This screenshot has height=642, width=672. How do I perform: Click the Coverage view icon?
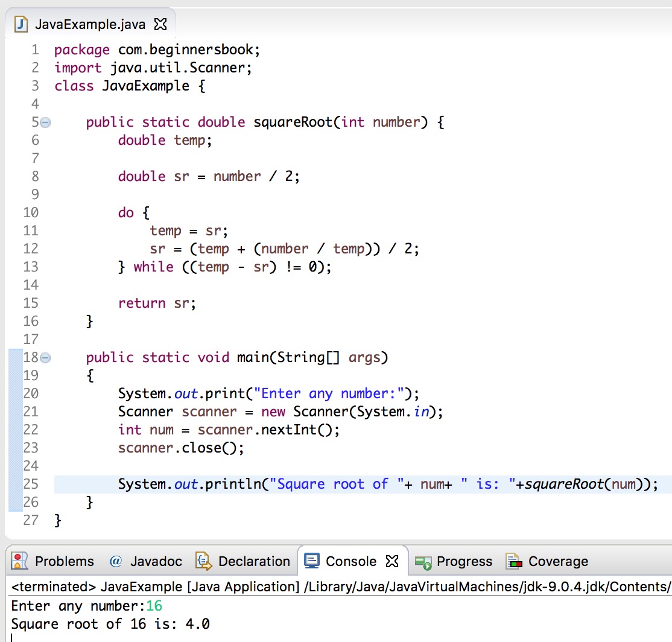coord(515,561)
